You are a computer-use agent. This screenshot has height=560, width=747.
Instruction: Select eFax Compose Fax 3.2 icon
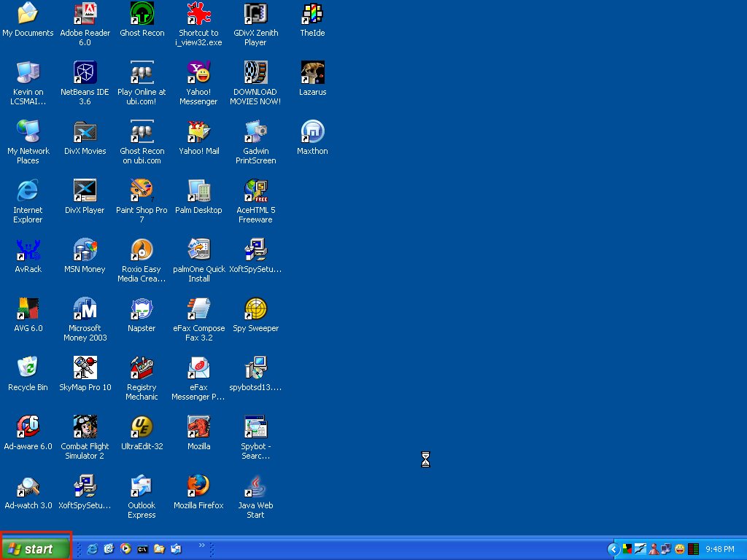click(x=198, y=308)
